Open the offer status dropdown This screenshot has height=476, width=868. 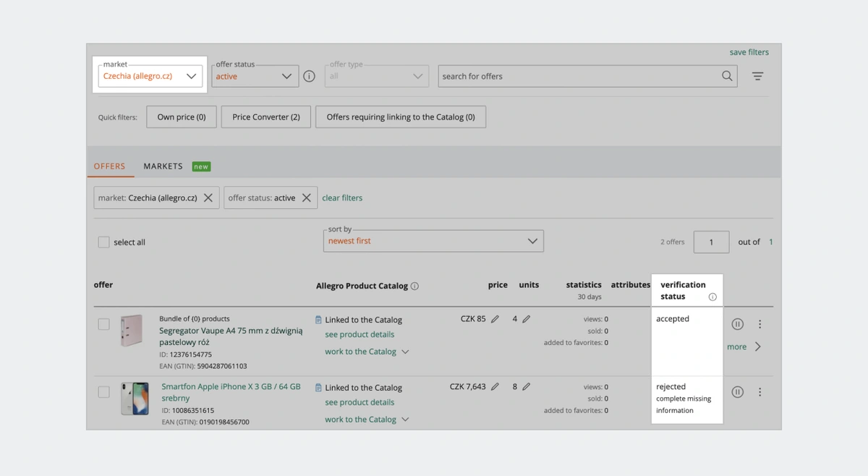255,76
